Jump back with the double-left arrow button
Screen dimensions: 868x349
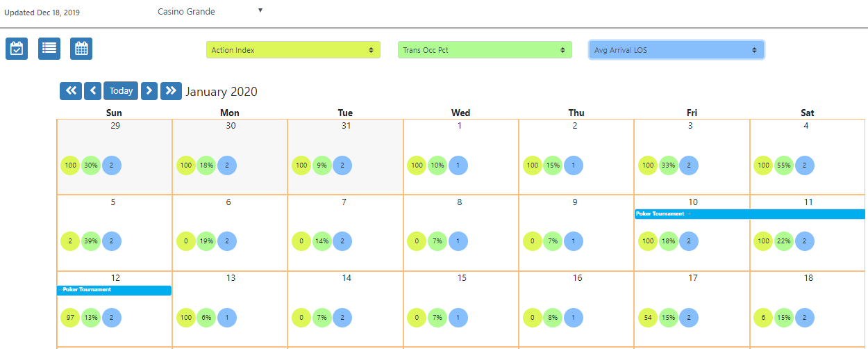71,91
